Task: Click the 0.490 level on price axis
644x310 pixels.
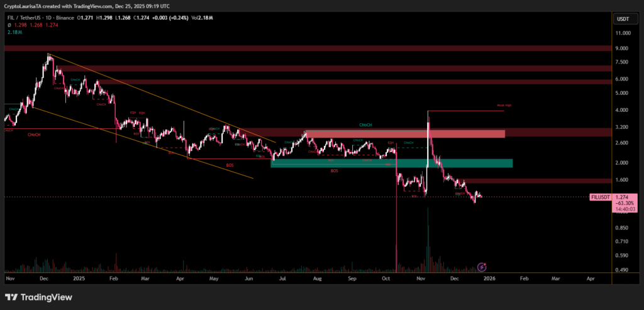Action: (x=621, y=270)
